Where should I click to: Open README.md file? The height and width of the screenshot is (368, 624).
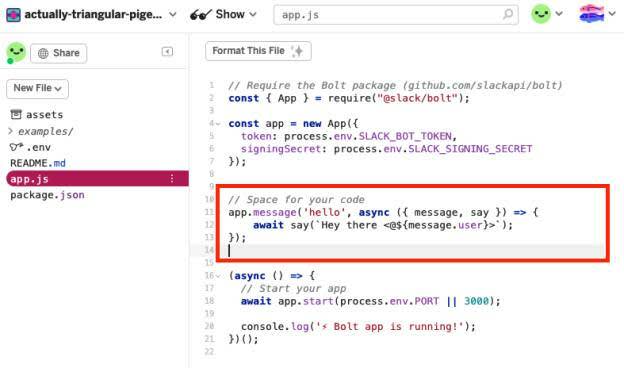(x=38, y=163)
